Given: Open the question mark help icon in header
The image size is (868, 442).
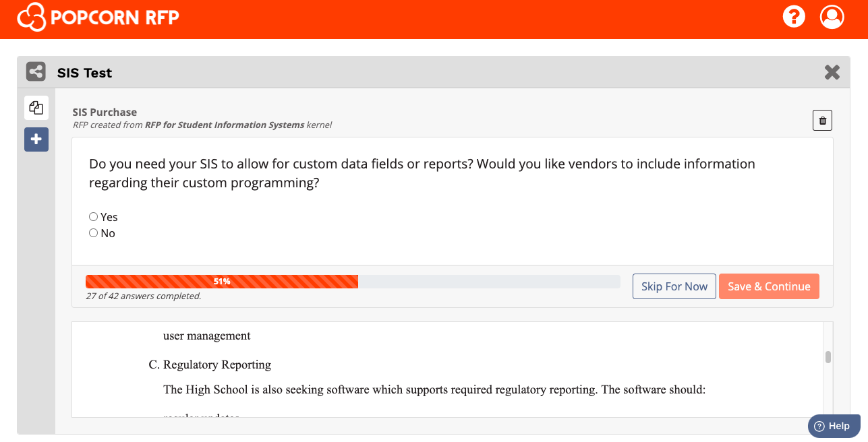Looking at the screenshot, I should [794, 17].
